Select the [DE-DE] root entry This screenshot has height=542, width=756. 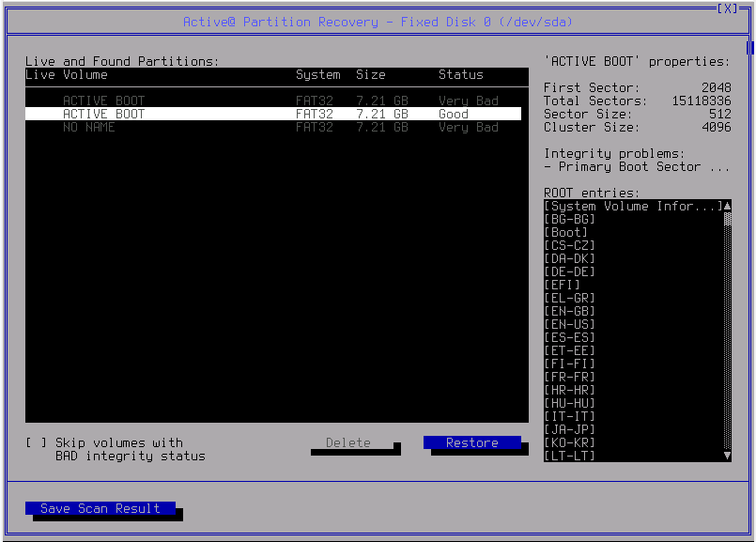click(x=569, y=272)
